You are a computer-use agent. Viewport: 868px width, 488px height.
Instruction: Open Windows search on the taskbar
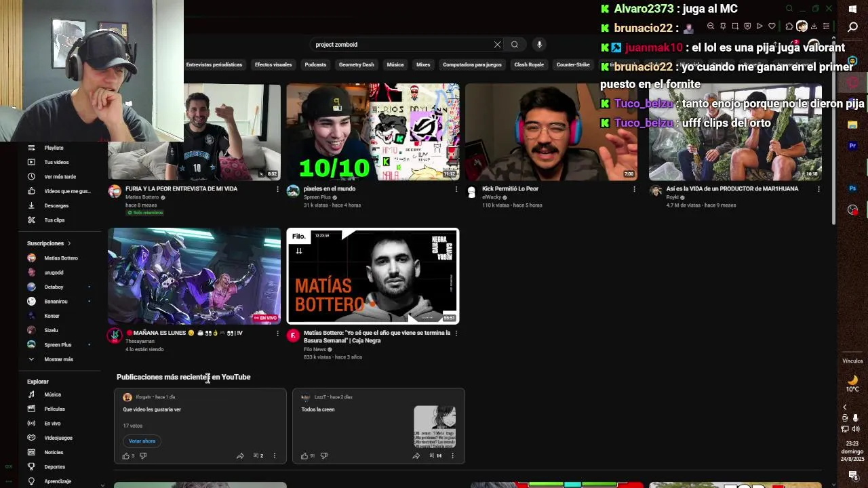(x=852, y=27)
